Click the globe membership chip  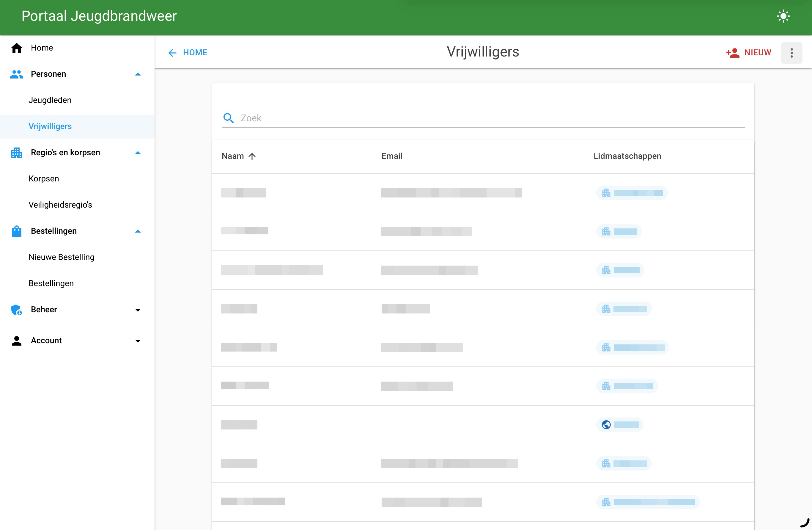[620, 424]
